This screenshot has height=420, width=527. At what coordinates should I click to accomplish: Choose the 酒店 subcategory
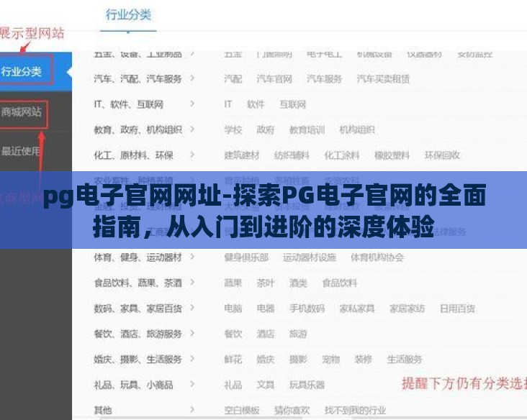point(266,334)
